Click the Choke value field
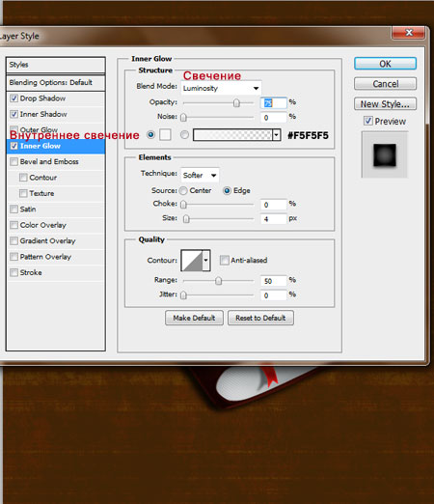This screenshot has height=504, width=434. [273, 205]
